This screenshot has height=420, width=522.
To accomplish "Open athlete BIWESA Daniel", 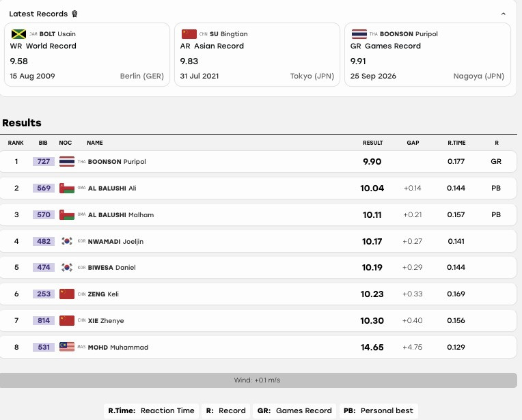I will coord(111,268).
